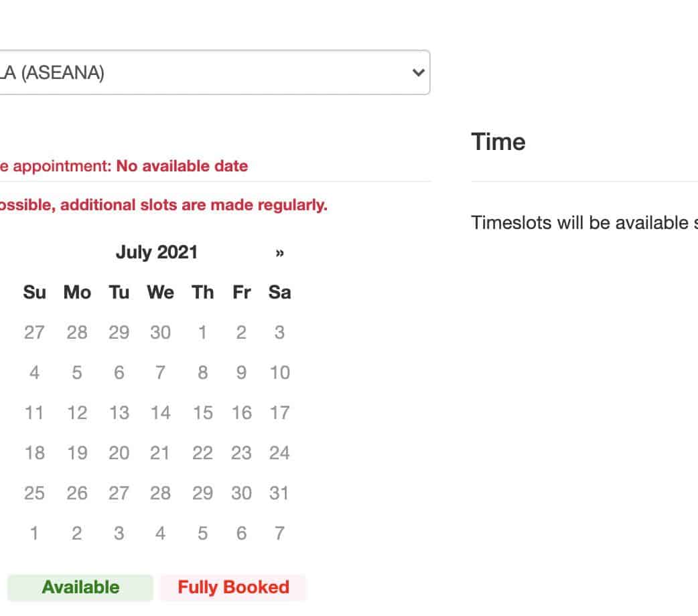
Task: Click the July 2021 month header
Action: (x=157, y=252)
